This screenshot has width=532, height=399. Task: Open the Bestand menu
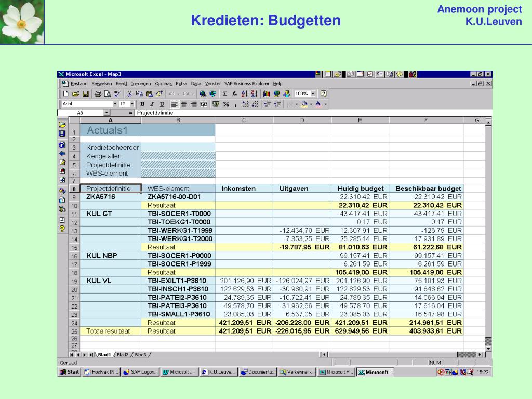[x=79, y=84]
